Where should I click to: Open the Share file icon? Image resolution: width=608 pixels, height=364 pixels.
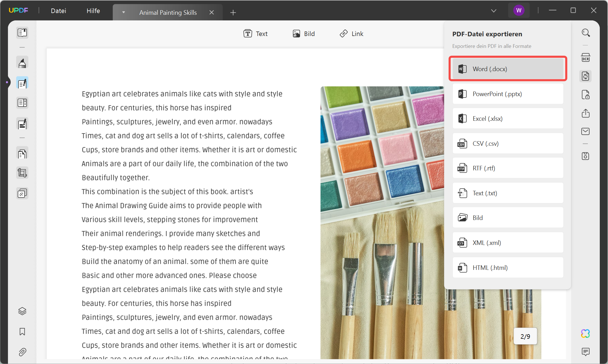pos(585,113)
